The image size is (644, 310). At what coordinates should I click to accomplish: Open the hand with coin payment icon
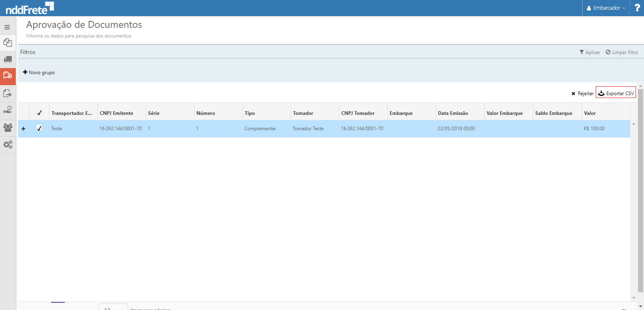[8, 110]
